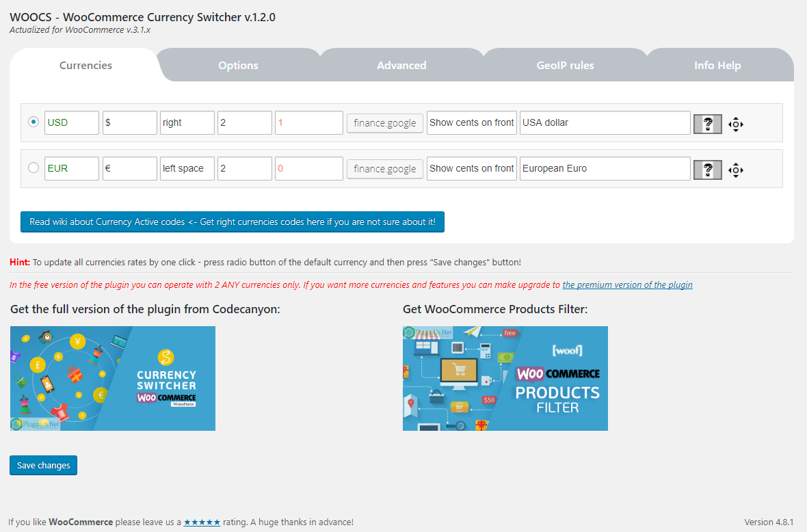Viewport: 807px width, 532px height.
Task: Open the GeoIP rules tab
Action: point(565,66)
